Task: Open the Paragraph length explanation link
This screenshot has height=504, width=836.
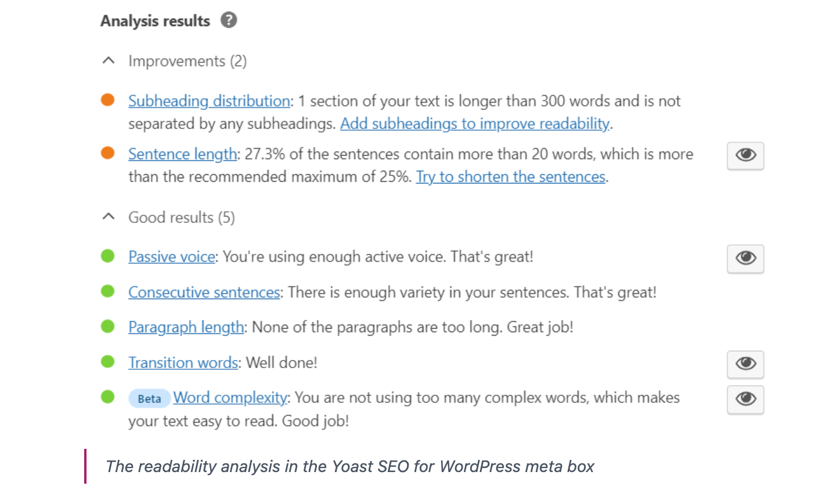Action: pyautogui.click(x=185, y=327)
